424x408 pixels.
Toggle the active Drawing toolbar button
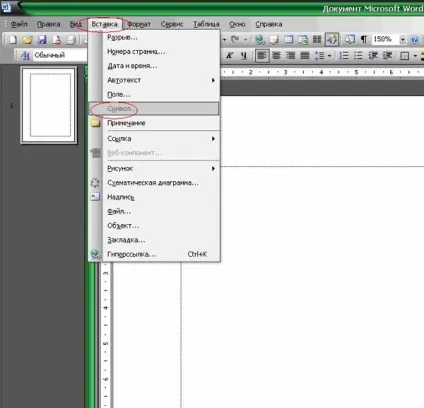coord(332,40)
